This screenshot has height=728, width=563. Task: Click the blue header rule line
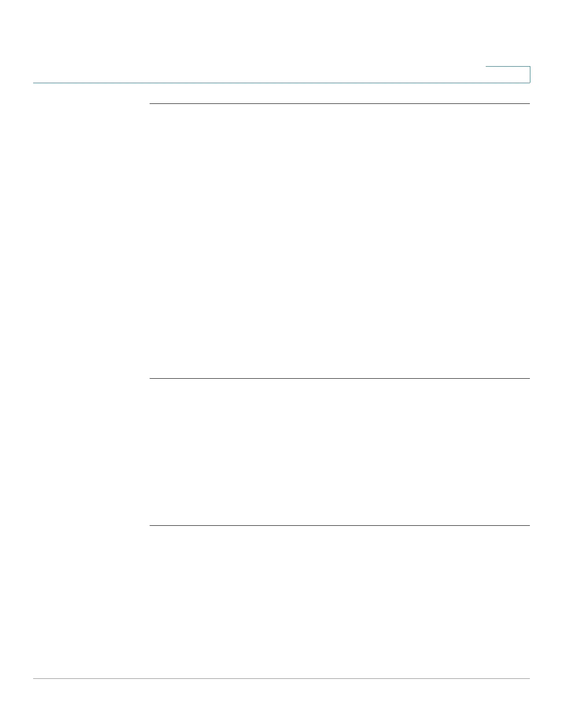click(x=281, y=83)
